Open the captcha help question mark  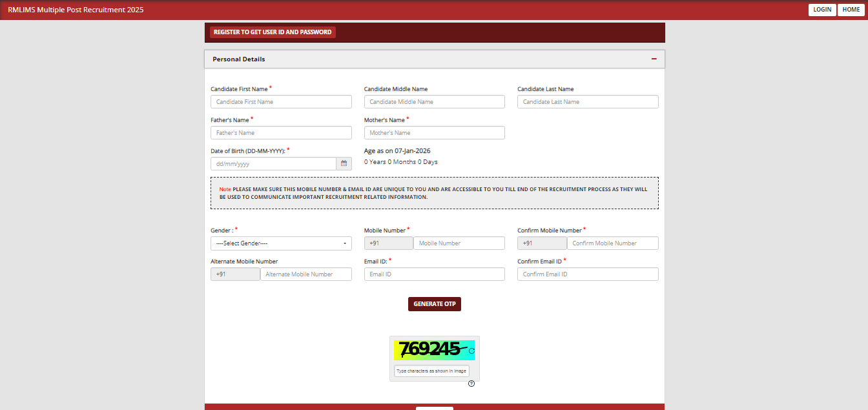[x=471, y=384]
